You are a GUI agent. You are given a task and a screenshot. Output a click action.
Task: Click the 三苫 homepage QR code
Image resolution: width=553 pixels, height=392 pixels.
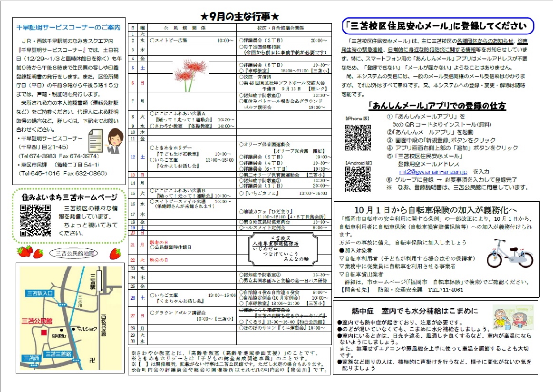36,220
